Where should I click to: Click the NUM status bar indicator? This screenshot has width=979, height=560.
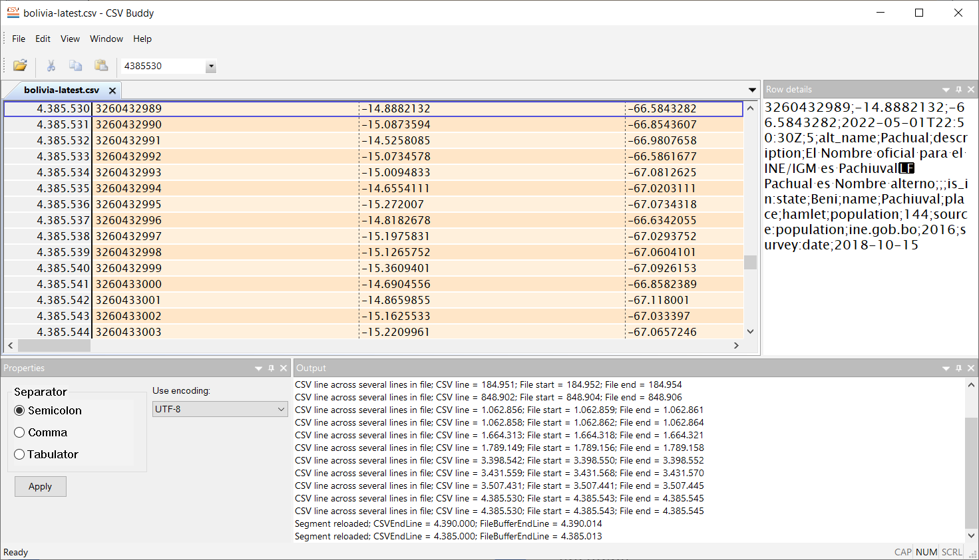(x=926, y=552)
